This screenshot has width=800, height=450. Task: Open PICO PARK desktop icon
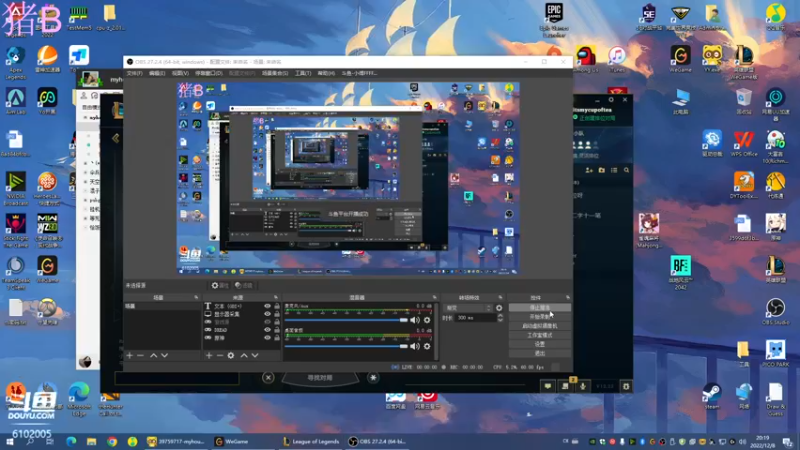tap(775, 354)
